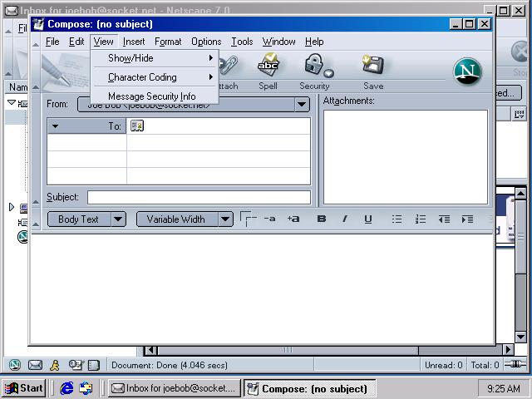Toggle italic formatting
Screen dimensions: 532x399
click(345, 219)
